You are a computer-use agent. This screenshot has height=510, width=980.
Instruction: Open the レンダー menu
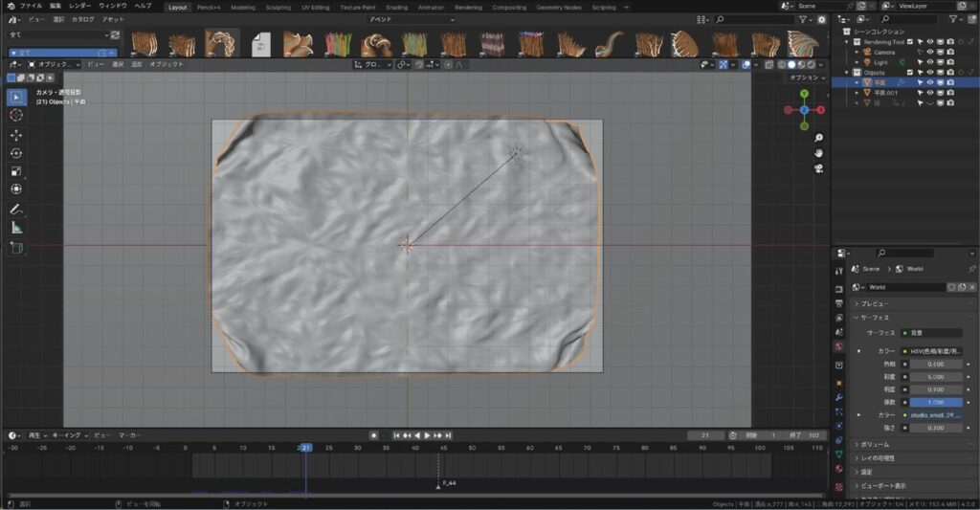pyautogui.click(x=80, y=6)
